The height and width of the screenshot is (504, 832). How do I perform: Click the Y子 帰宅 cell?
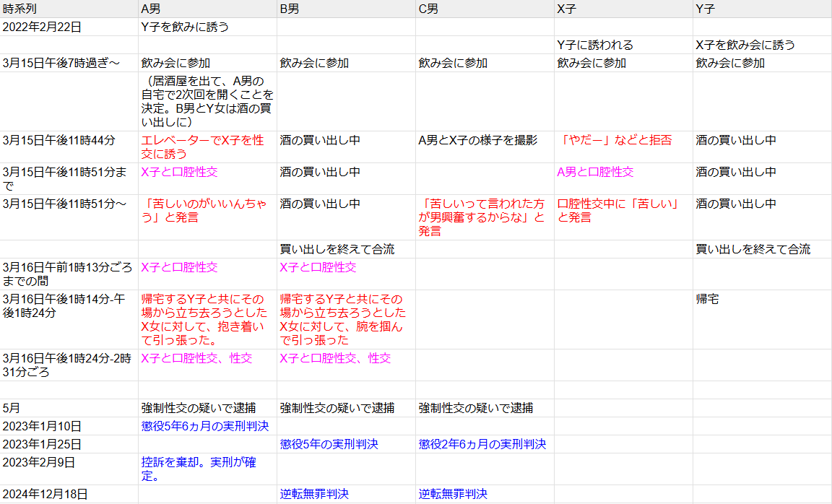[763, 319]
